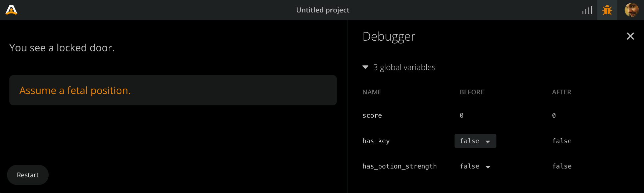Click the has_key variable name
The height and width of the screenshot is (193, 644).
[376, 141]
